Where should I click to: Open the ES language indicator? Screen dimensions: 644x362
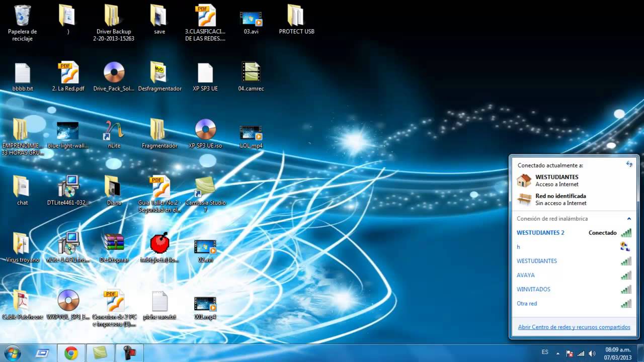pos(545,352)
